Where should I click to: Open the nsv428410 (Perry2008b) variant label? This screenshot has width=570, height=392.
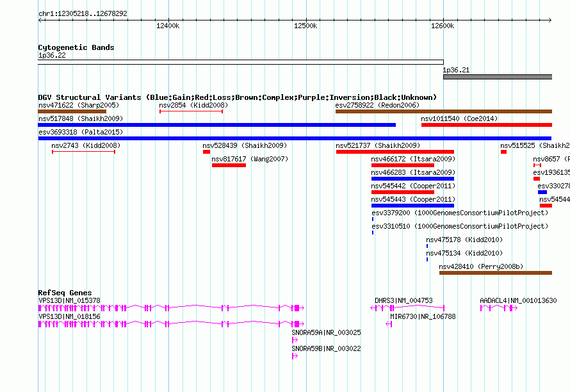(x=481, y=266)
